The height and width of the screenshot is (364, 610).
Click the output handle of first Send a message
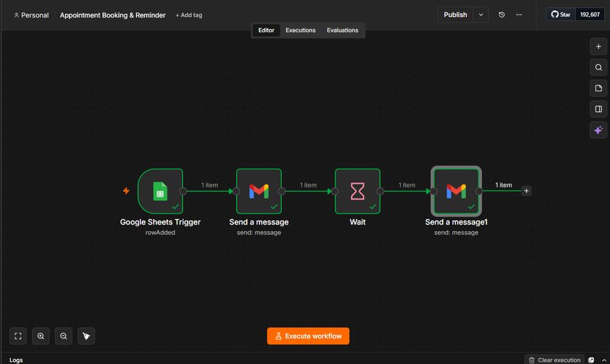point(282,191)
